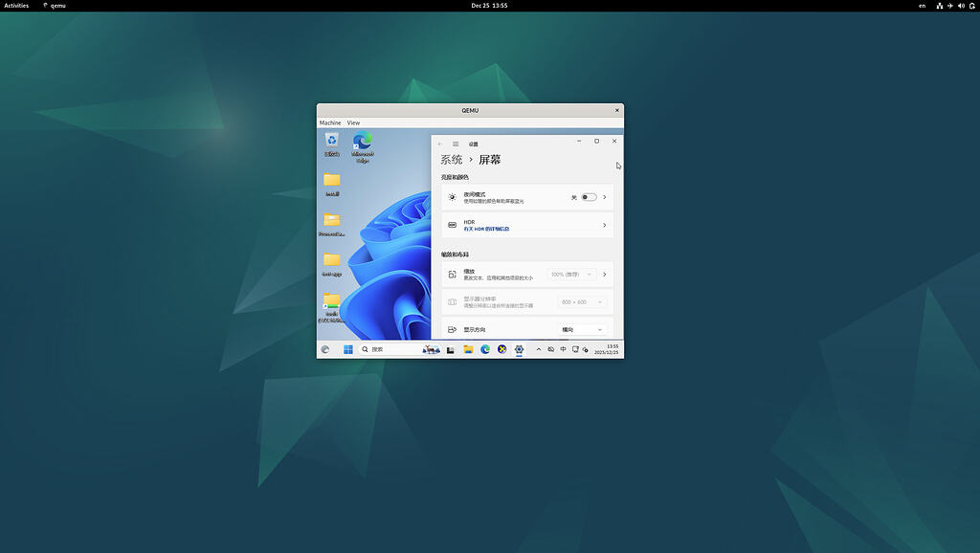Expand the scaling settings chevron
The image size is (980, 553).
[x=605, y=275]
